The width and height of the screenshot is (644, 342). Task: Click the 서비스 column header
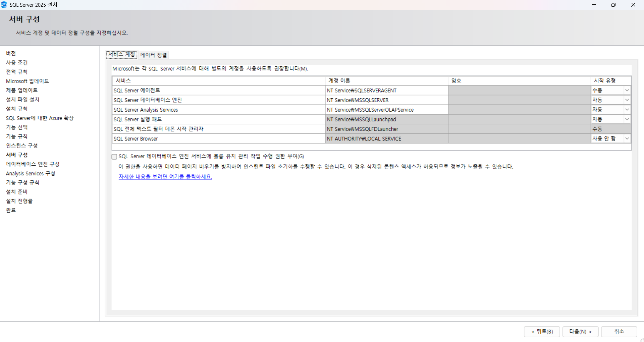pyautogui.click(x=218, y=81)
